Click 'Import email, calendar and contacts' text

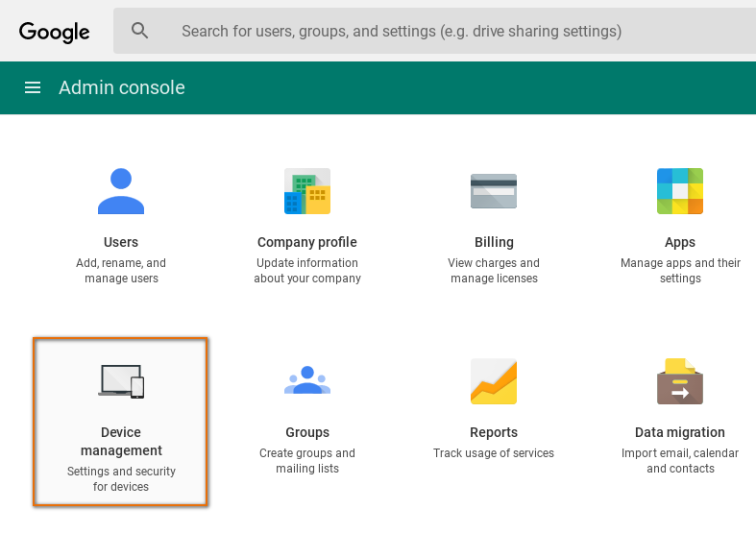(x=680, y=461)
